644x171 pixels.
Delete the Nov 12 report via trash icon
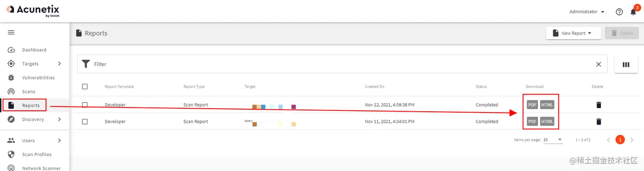tap(598, 105)
